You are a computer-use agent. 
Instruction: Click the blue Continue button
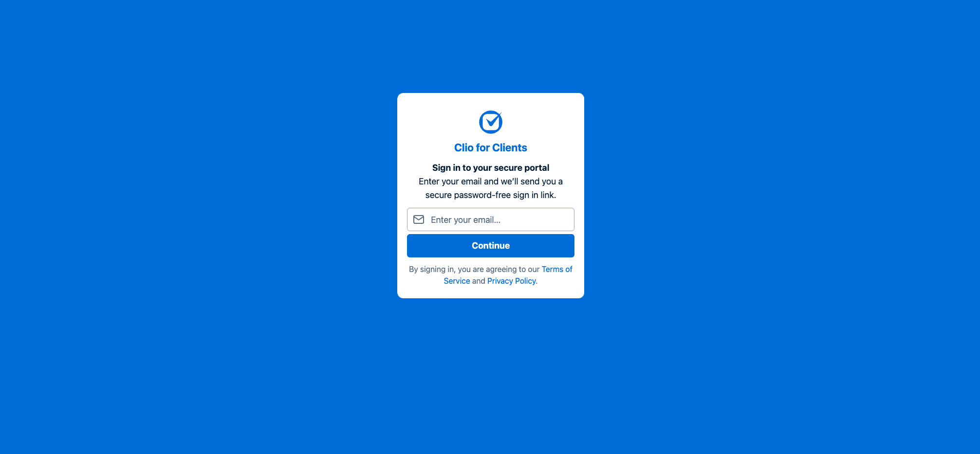[x=491, y=246]
